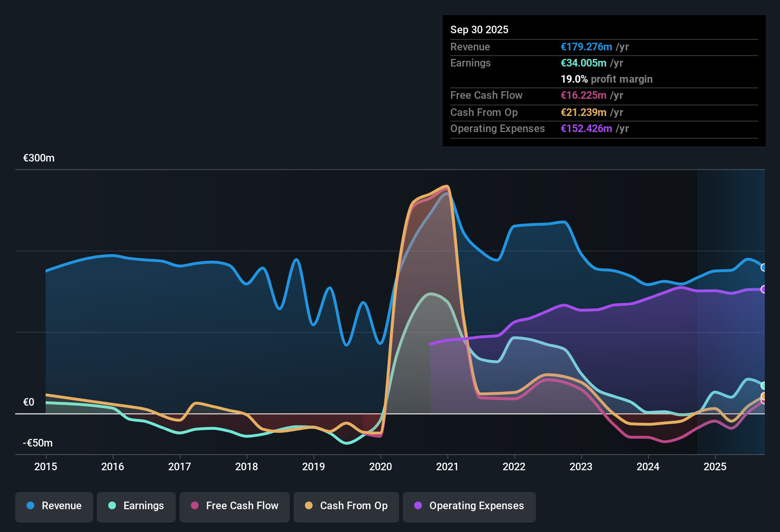Click the purple Operating Expenses legend dot

(x=418, y=505)
